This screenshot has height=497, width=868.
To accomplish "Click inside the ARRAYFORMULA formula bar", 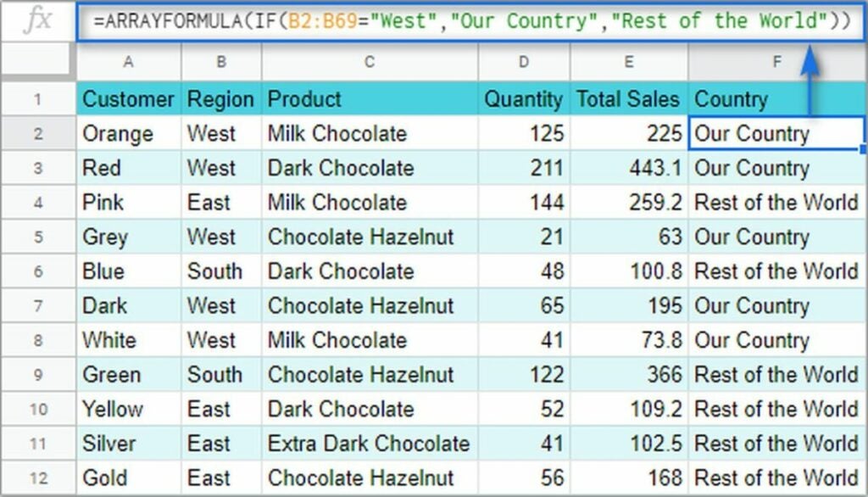I will pos(470,21).
